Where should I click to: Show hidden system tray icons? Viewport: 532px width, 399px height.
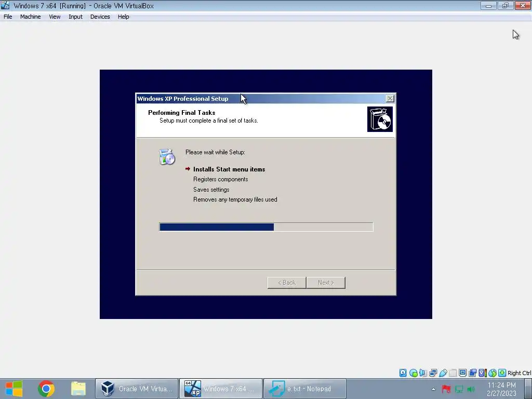pos(433,389)
